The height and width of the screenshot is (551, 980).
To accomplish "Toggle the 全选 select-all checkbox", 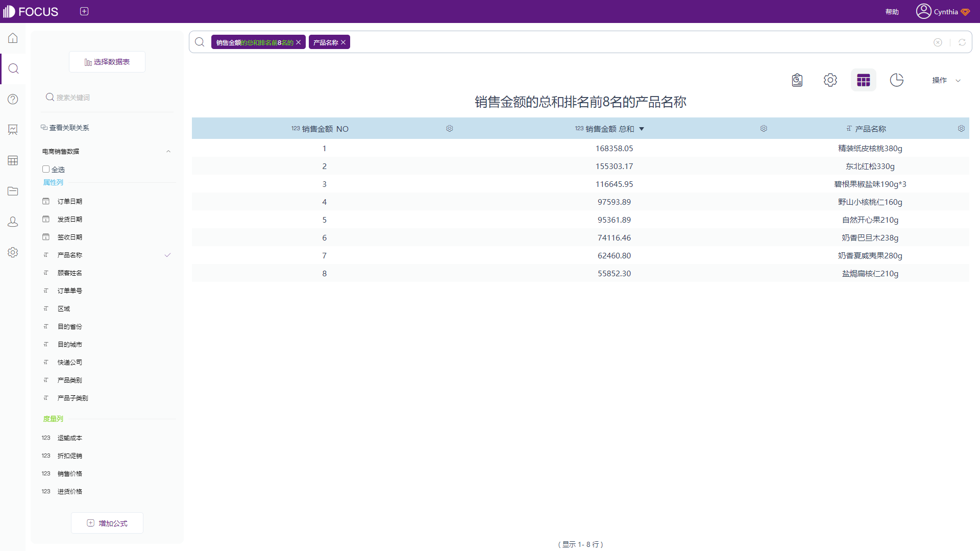I will (46, 169).
